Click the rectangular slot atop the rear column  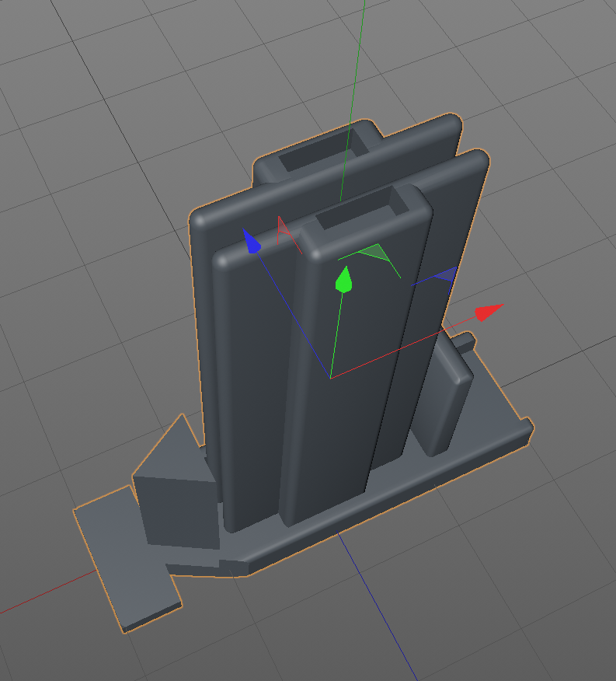[322, 152]
